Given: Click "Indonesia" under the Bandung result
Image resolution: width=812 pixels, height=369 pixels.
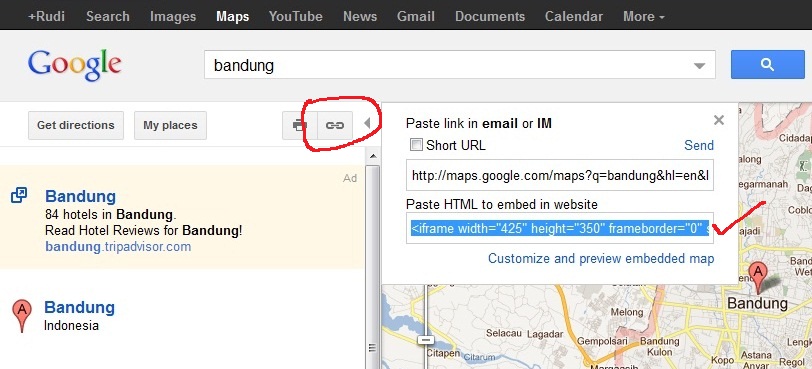Looking at the screenshot, I should (71, 325).
